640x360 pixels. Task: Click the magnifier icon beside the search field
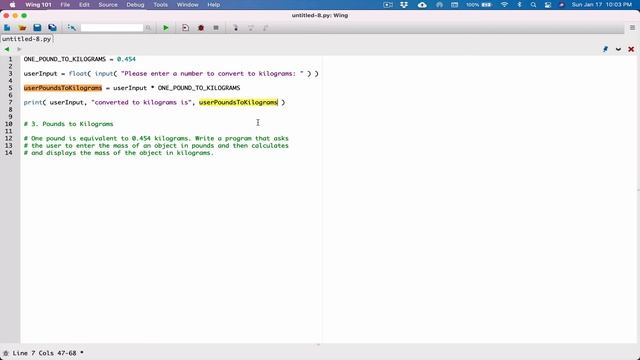[149, 28]
